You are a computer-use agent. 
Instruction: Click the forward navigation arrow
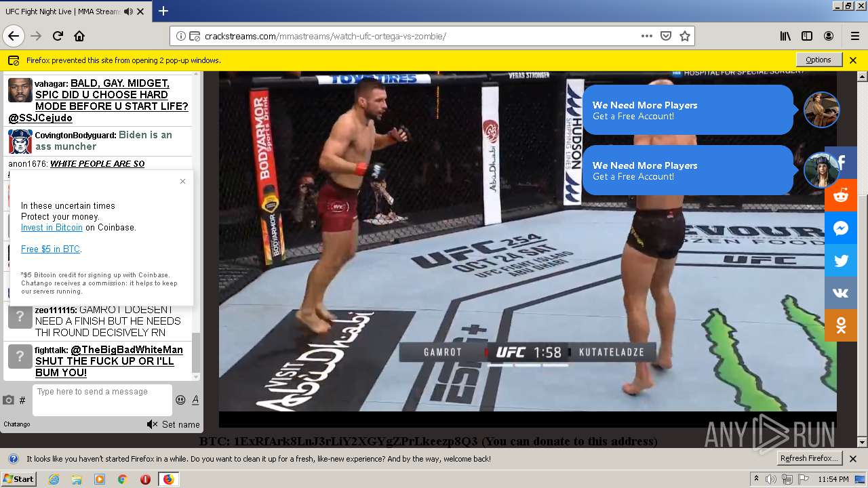36,36
